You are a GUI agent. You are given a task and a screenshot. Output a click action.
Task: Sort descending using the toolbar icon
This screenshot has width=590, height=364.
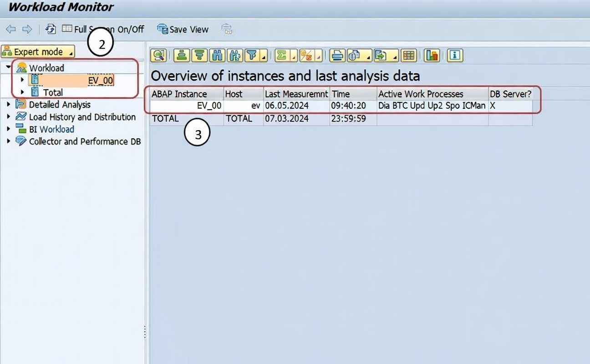(x=198, y=56)
